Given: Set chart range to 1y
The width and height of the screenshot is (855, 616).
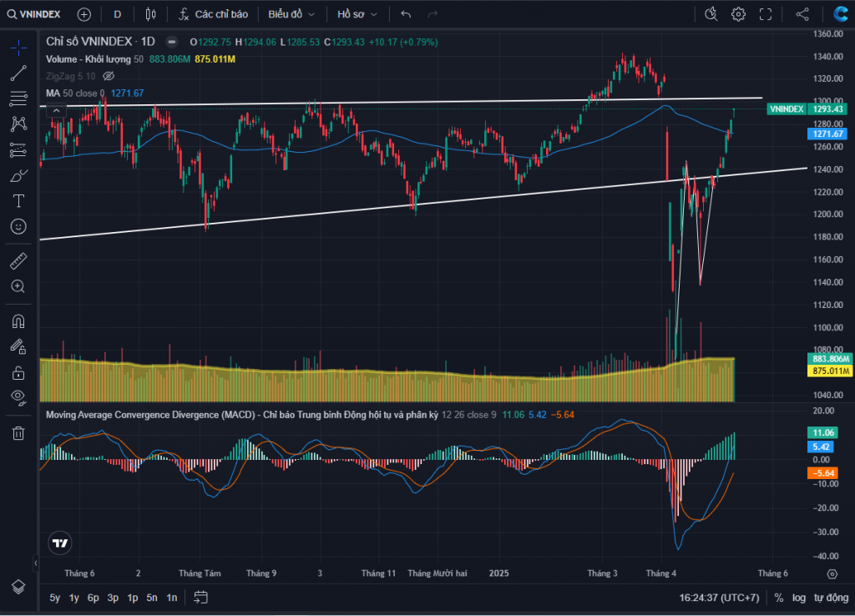Looking at the screenshot, I should click(x=74, y=598).
